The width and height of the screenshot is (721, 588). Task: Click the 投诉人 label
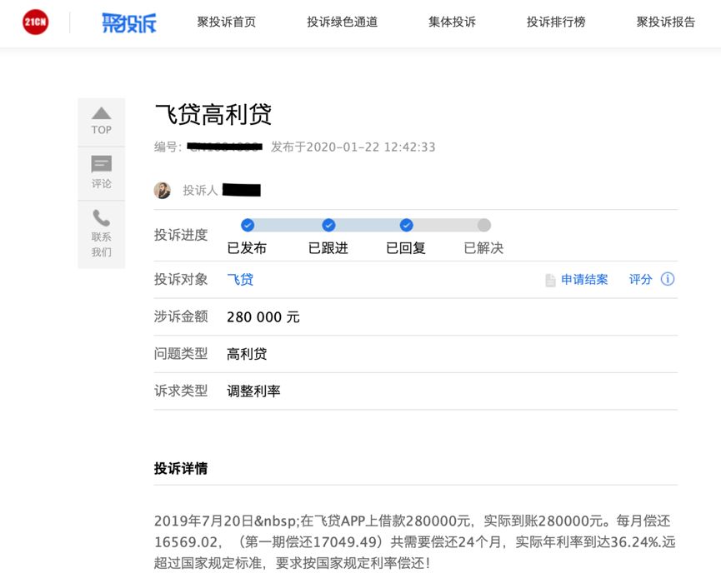click(x=200, y=190)
